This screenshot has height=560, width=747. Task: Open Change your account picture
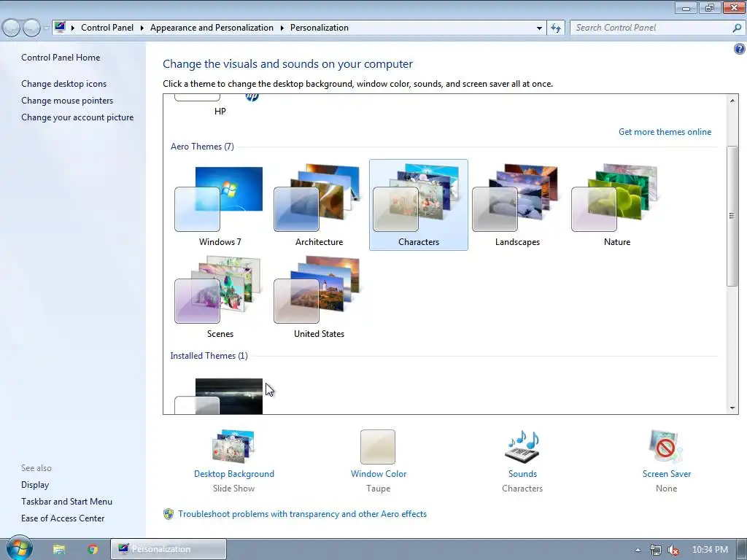click(77, 117)
